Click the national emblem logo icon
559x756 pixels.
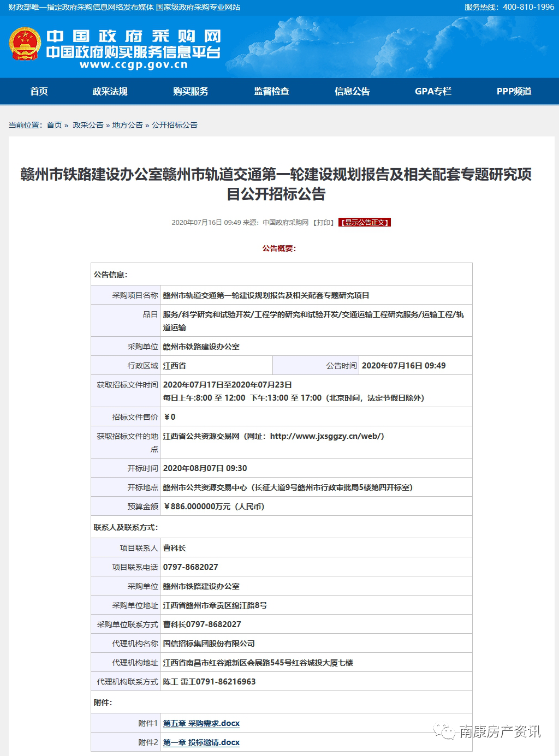25,44
